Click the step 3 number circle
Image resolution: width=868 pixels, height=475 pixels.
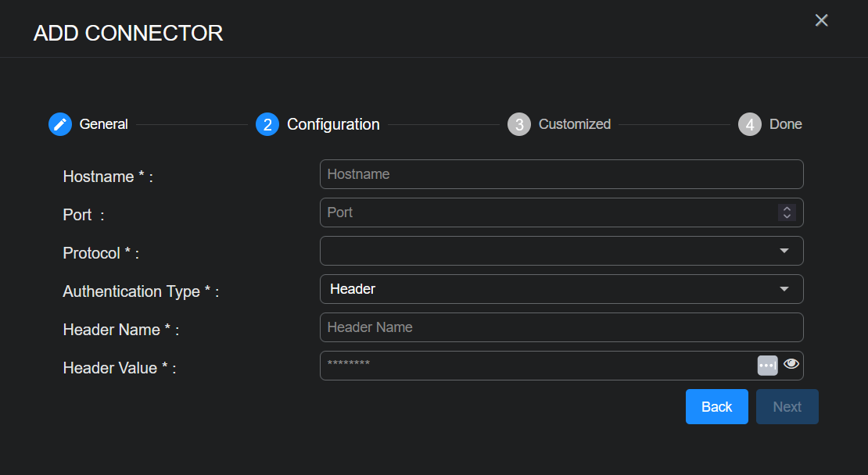click(519, 124)
